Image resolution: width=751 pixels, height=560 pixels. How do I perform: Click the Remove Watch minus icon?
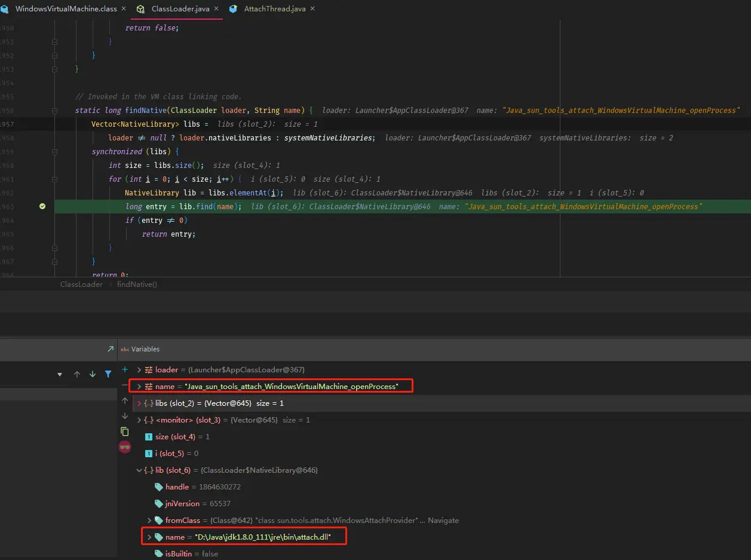tap(125, 385)
